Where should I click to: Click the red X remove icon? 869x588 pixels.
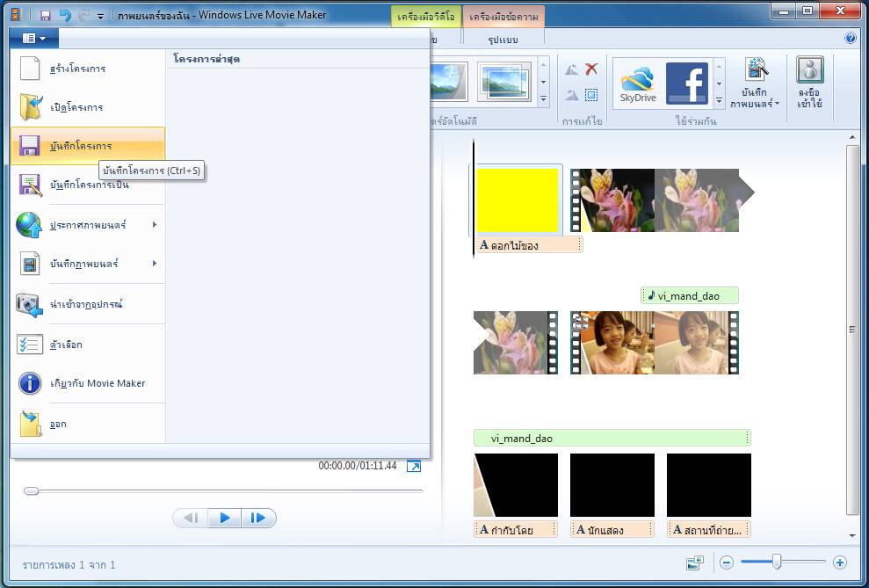(x=591, y=69)
